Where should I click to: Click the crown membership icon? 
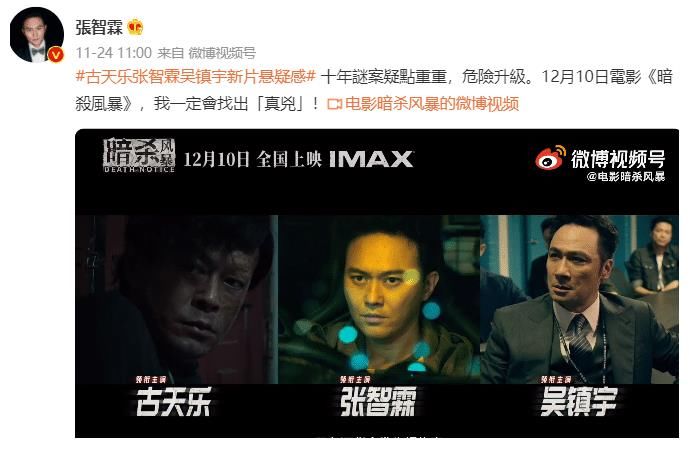click(136, 28)
